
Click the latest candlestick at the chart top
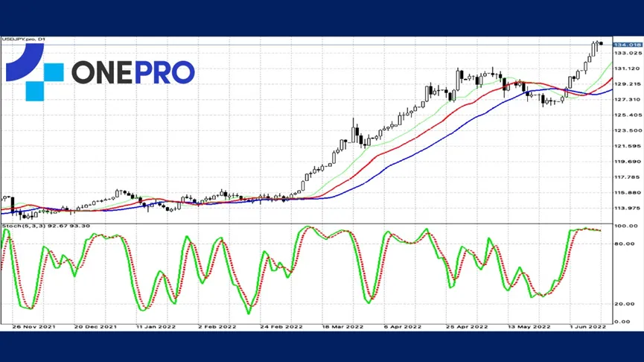point(602,43)
